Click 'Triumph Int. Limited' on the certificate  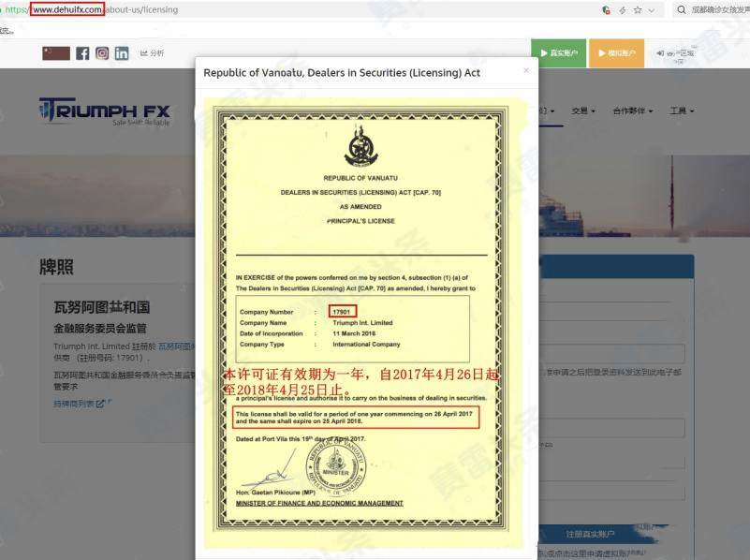pos(362,323)
